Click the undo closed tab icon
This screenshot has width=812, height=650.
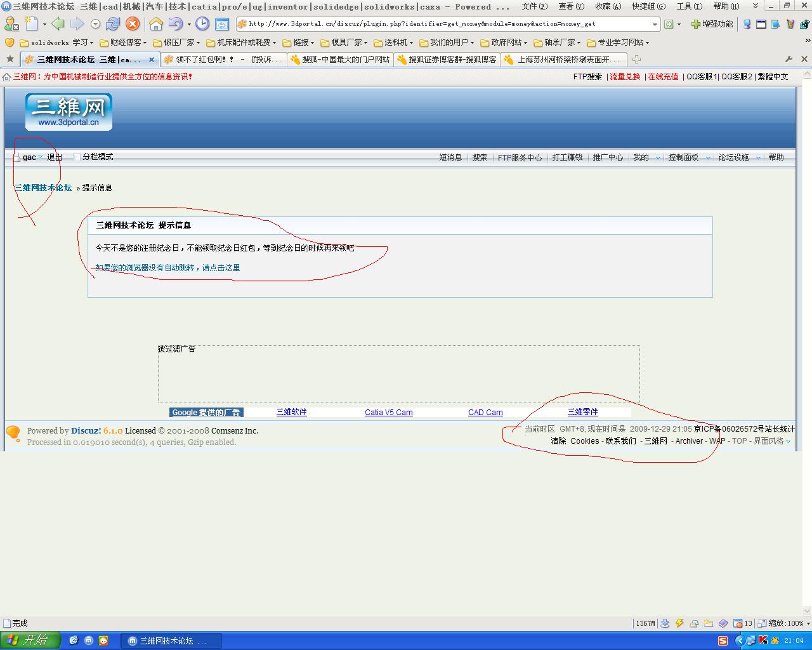tap(176, 24)
